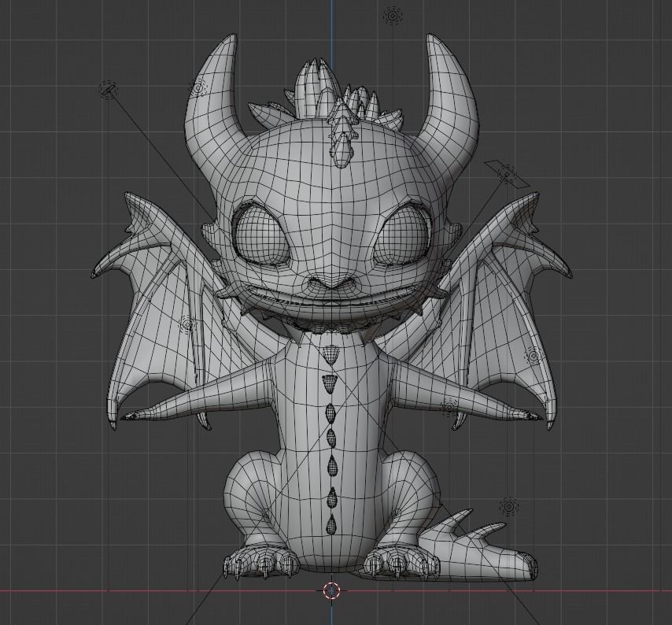Screen dimensions: 672x625
Task: Select the disk light at upper left
Action: (x=109, y=90)
